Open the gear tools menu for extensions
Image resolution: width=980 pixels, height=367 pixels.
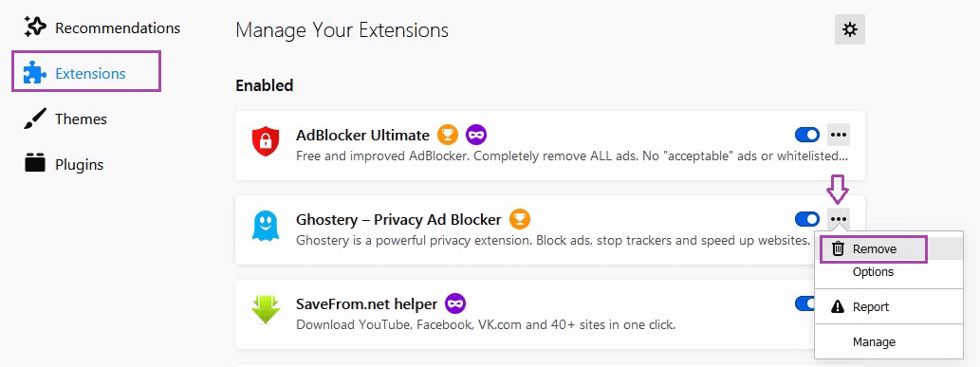(x=849, y=29)
